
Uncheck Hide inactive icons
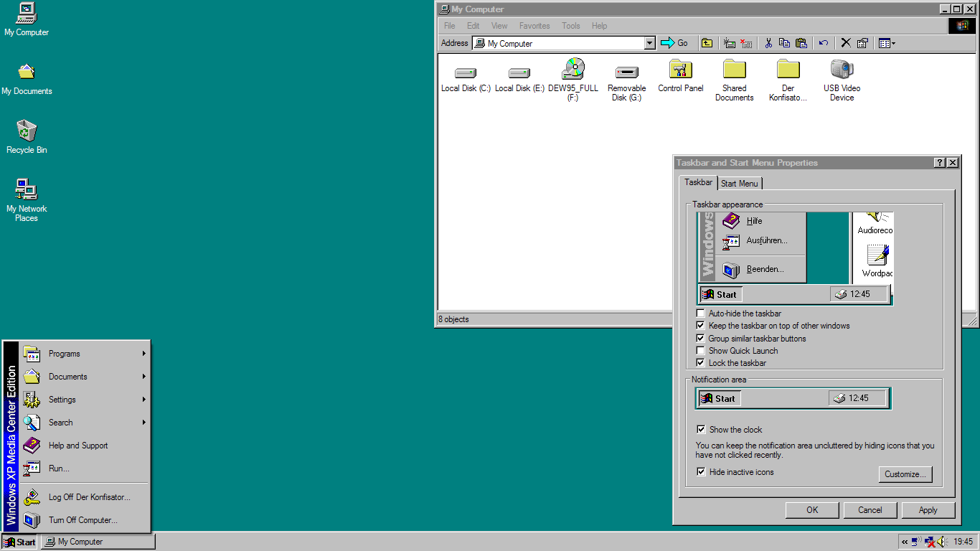tap(702, 472)
